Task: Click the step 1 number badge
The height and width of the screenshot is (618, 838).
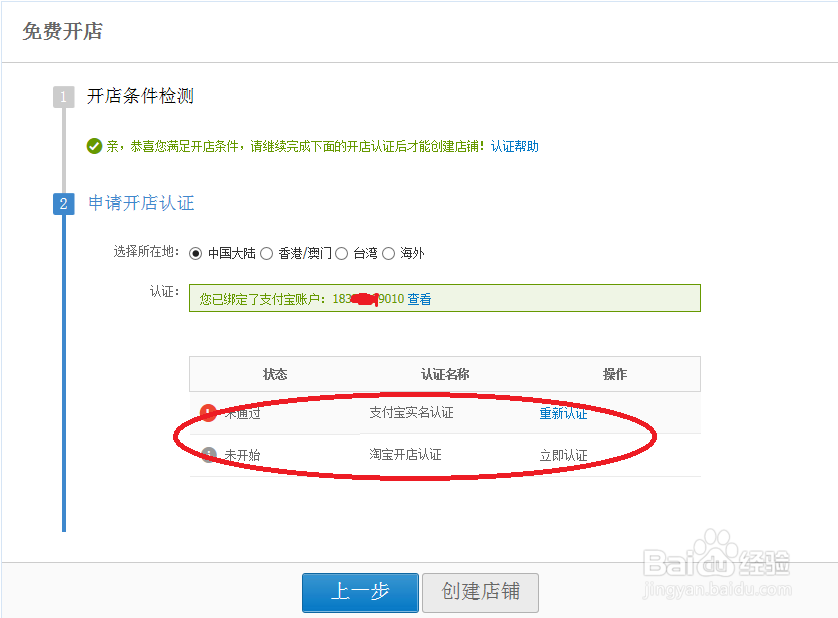Action: coord(63,97)
